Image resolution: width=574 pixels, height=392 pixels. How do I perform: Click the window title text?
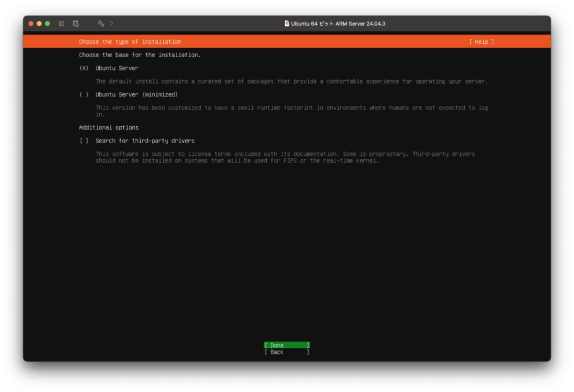pos(338,24)
